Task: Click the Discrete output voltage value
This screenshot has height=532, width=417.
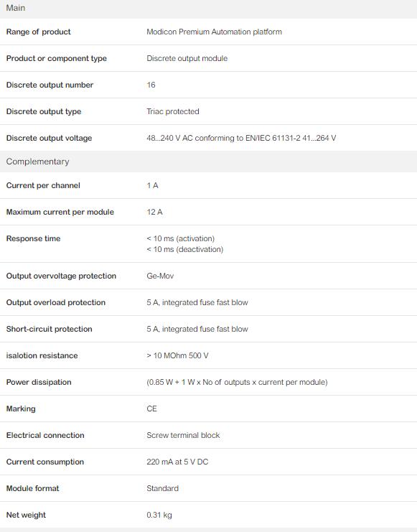Action: 241,138
